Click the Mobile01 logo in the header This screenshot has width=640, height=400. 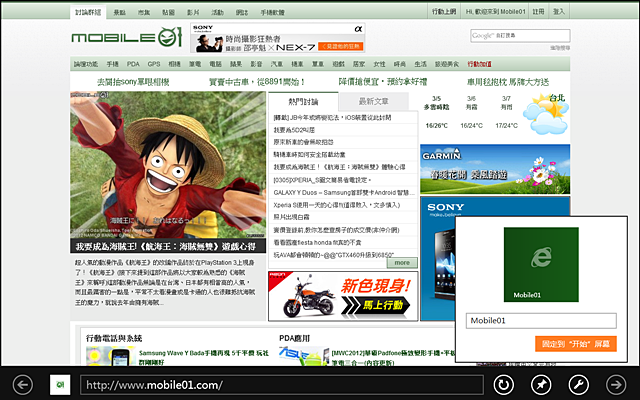[127, 38]
